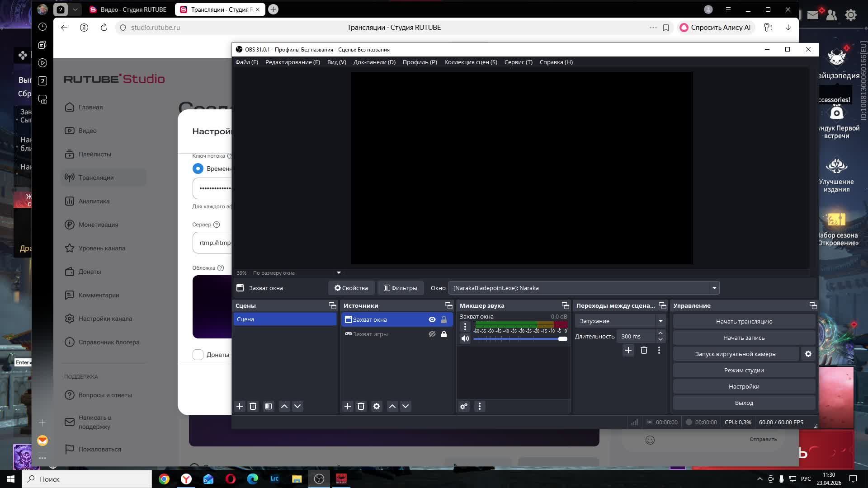Open source properties gear in Sources toolbar
The height and width of the screenshot is (488, 868).
[377, 406]
